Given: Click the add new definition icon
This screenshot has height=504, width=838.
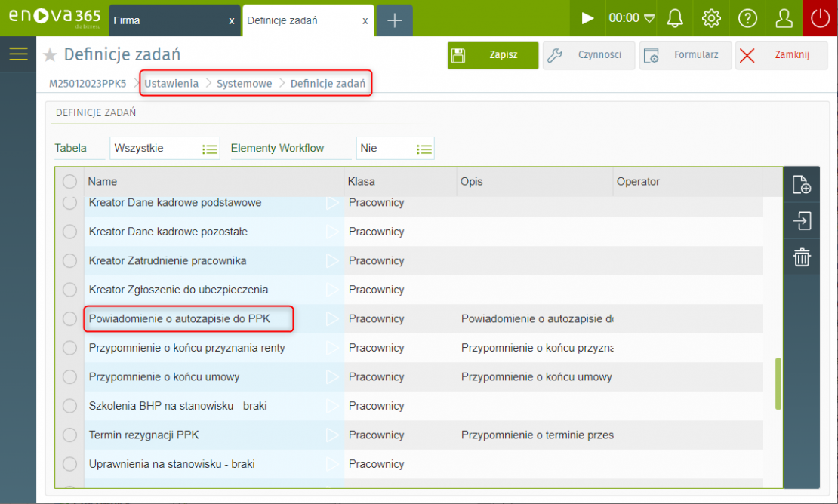Looking at the screenshot, I should tap(801, 185).
